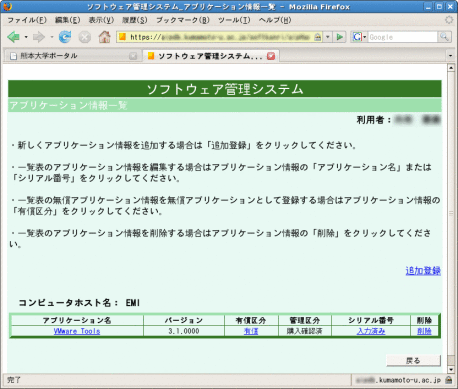Click the 3.1.0000 version cell
Image resolution: width=458 pixels, height=389 pixels.
pos(184,331)
